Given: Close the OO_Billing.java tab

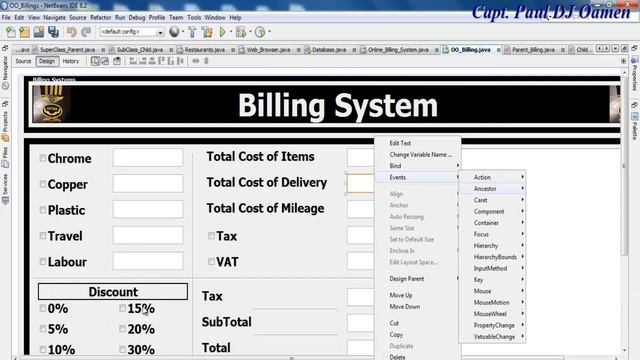Looking at the screenshot, I should point(498,50).
